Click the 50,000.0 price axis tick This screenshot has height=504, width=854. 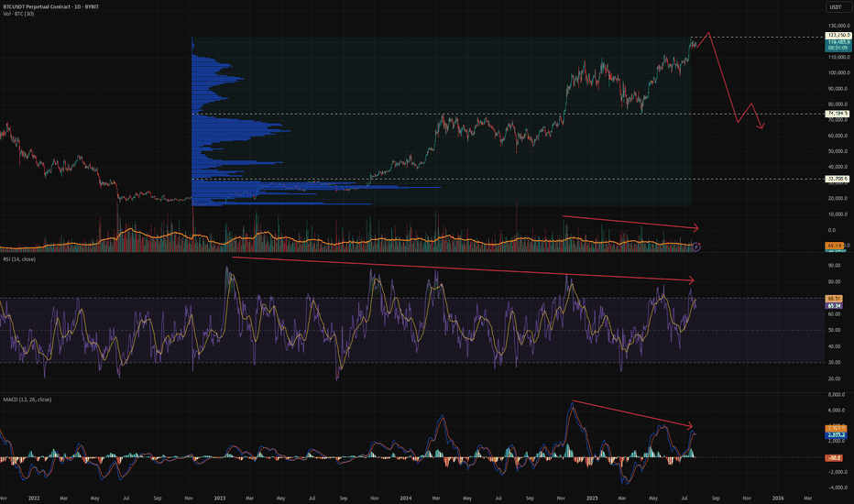tap(838, 151)
